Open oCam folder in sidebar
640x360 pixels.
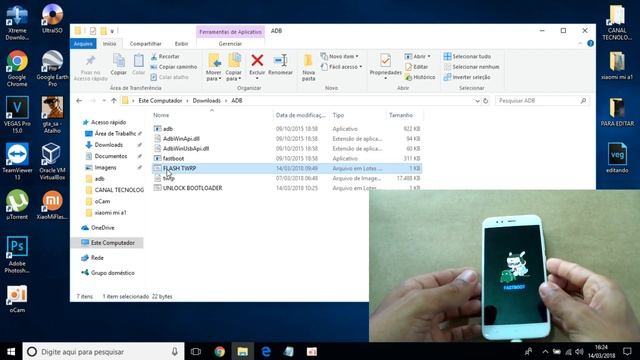click(102, 201)
